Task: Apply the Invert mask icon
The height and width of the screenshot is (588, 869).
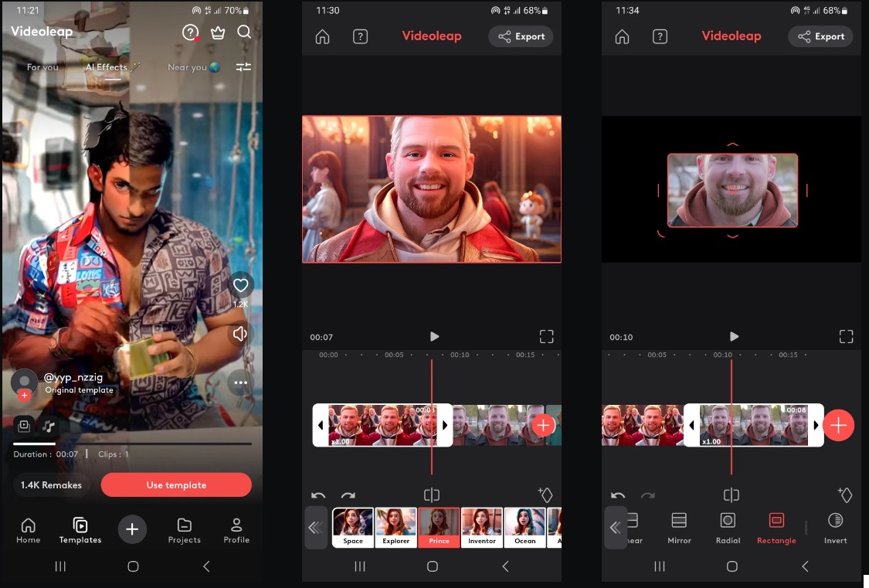Action: [x=835, y=528]
